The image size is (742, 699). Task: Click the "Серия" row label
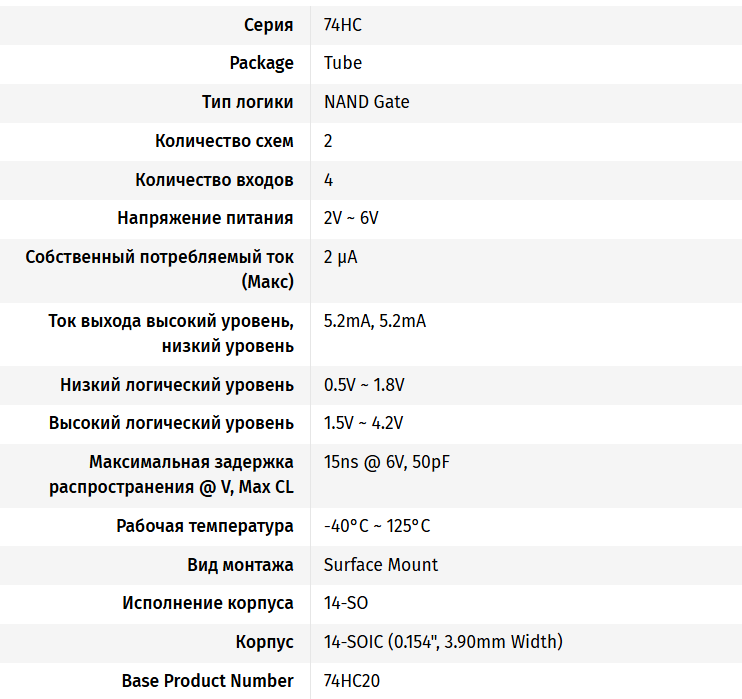point(268,25)
